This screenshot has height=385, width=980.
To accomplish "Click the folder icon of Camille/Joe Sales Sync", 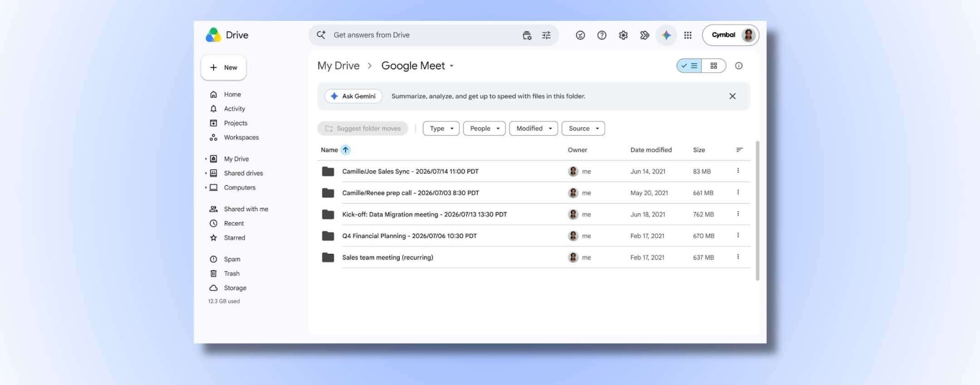I will point(328,171).
